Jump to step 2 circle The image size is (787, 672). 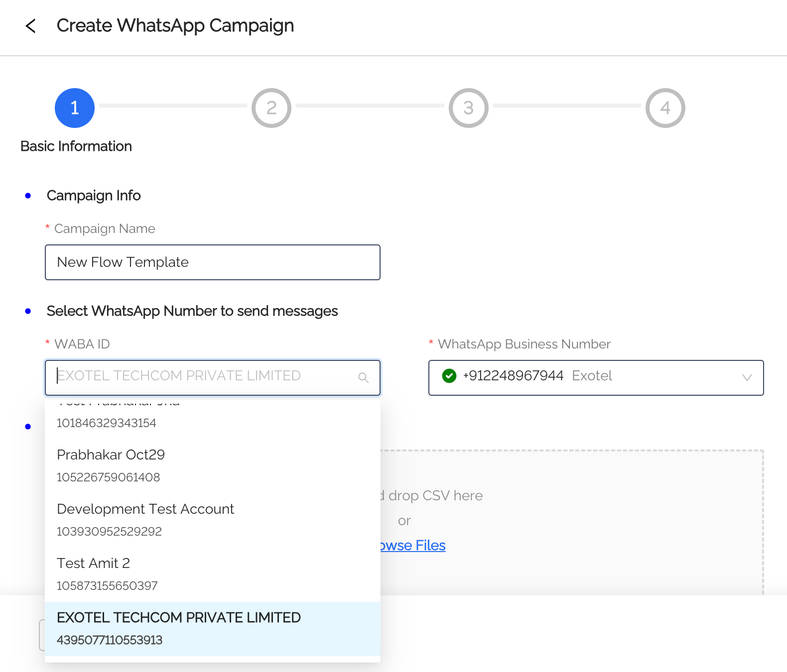(x=271, y=108)
